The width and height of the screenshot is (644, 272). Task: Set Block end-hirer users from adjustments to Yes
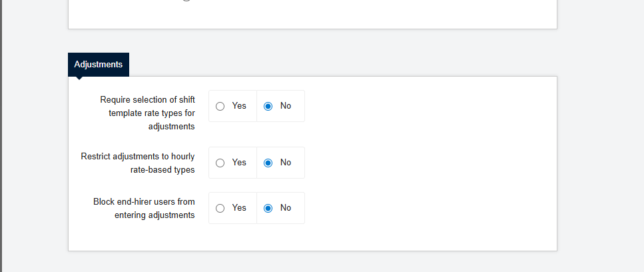pos(220,208)
